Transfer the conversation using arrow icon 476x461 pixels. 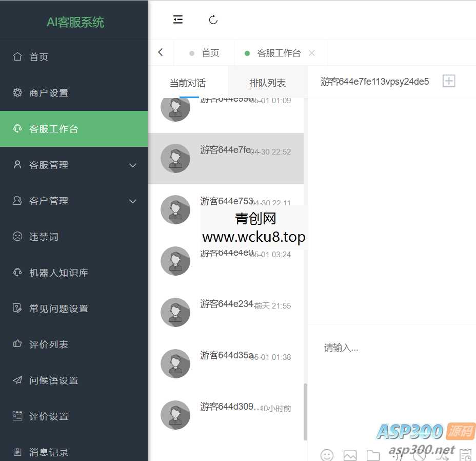pyautogui.click(x=443, y=455)
